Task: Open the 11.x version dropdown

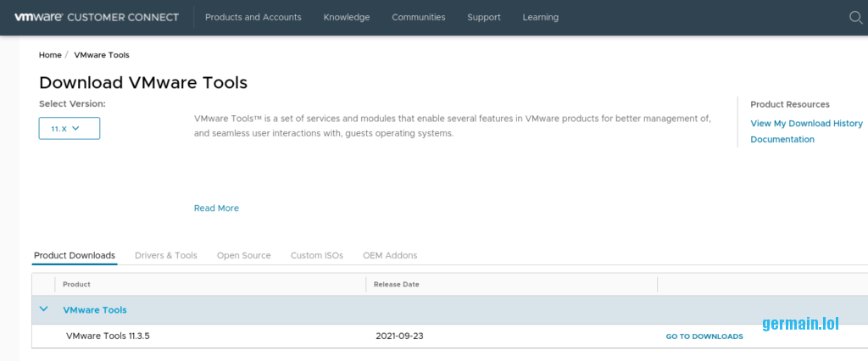Action: pos(70,129)
